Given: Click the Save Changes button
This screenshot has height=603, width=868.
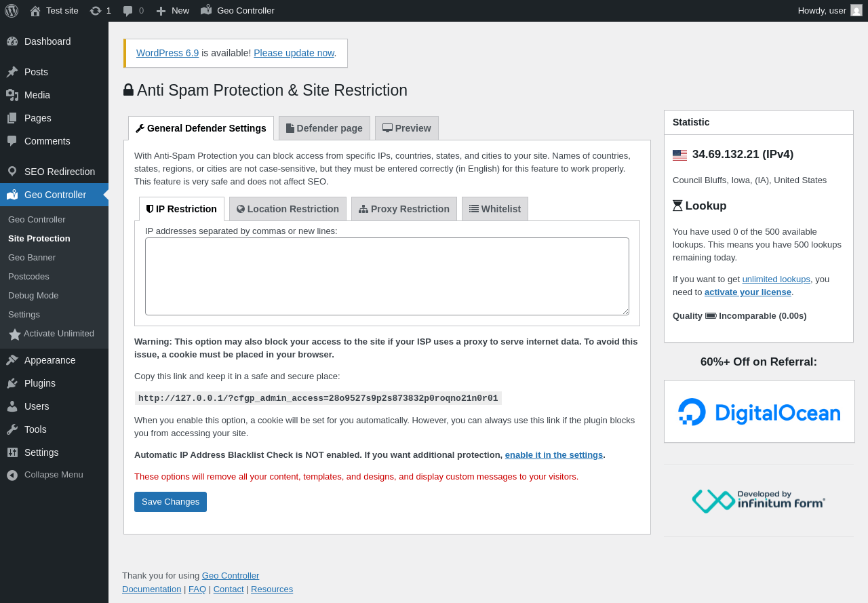Looking at the screenshot, I should point(170,502).
